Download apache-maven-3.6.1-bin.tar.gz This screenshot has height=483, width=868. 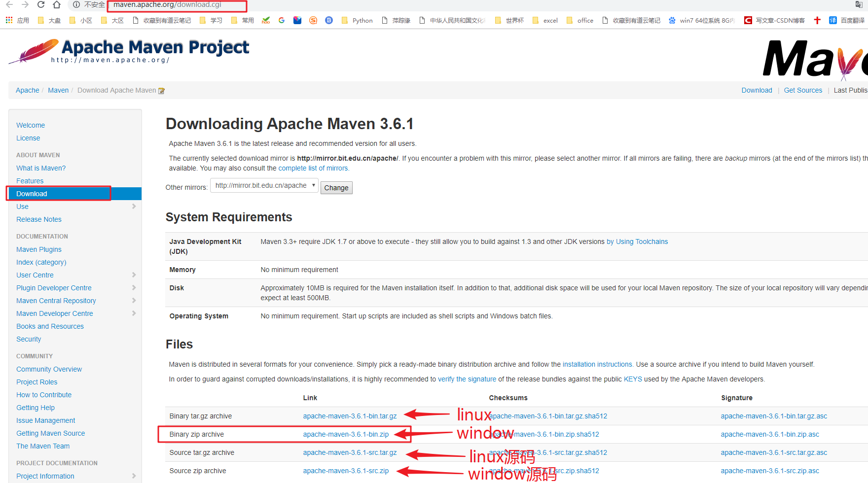(x=350, y=416)
